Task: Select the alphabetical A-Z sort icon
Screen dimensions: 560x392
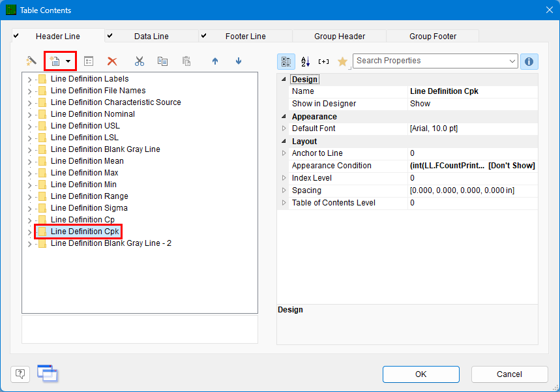Action: pos(305,61)
